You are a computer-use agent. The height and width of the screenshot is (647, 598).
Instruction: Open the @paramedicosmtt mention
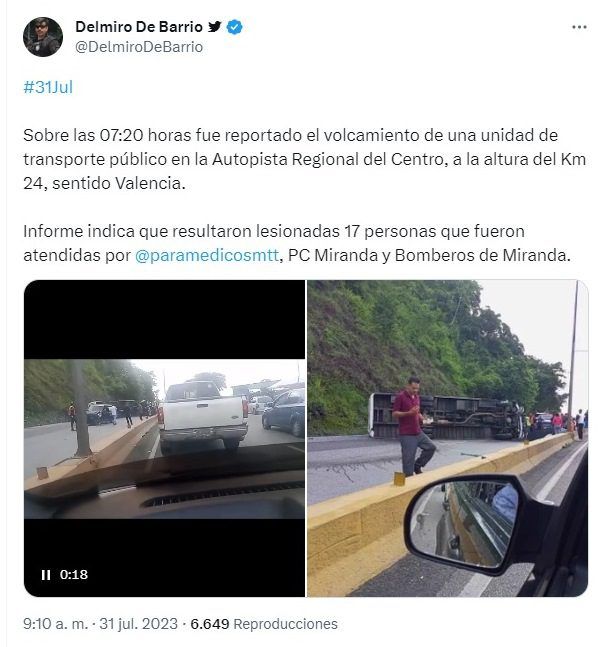tap(207, 255)
